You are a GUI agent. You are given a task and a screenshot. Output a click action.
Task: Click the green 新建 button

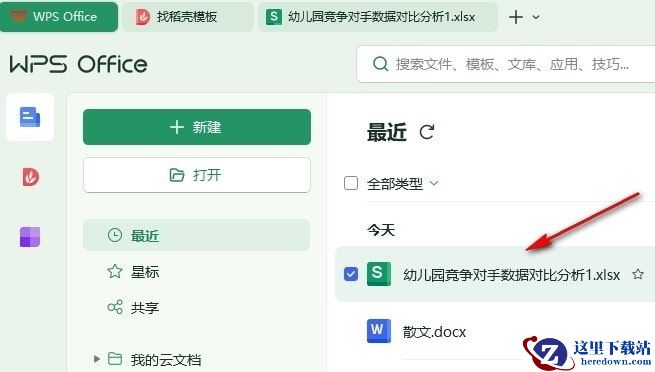pyautogui.click(x=197, y=127)
